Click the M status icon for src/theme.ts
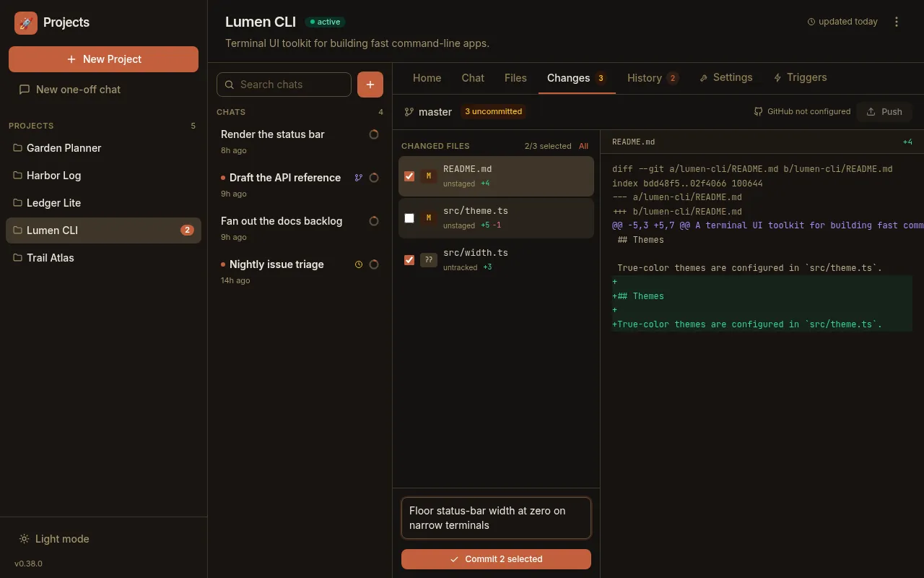This screenshot has height=578, width=924. point(429,218)
